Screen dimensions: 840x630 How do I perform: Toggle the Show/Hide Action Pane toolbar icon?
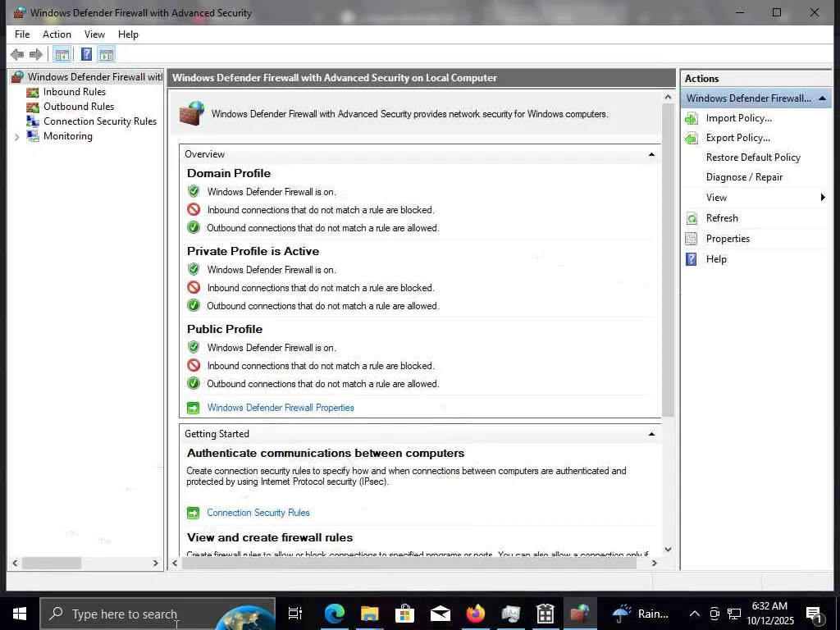[x=107, y=54]
